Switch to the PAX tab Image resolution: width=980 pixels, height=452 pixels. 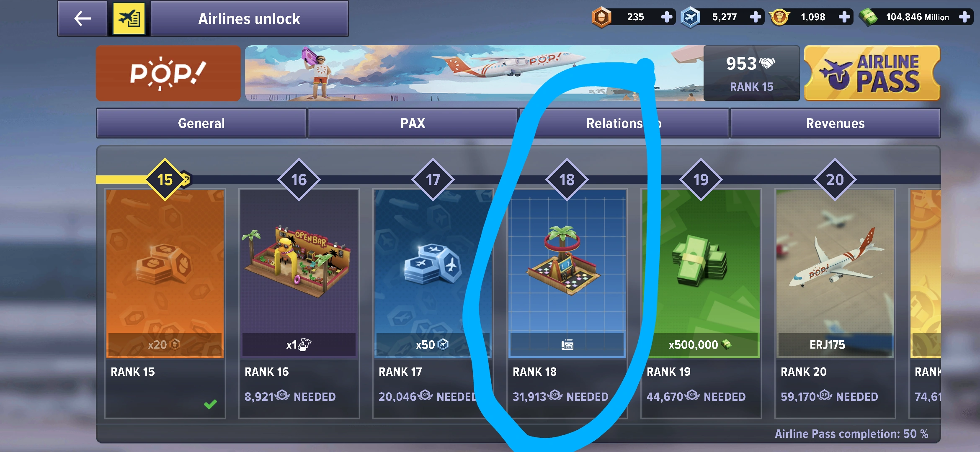click(413, 123)
